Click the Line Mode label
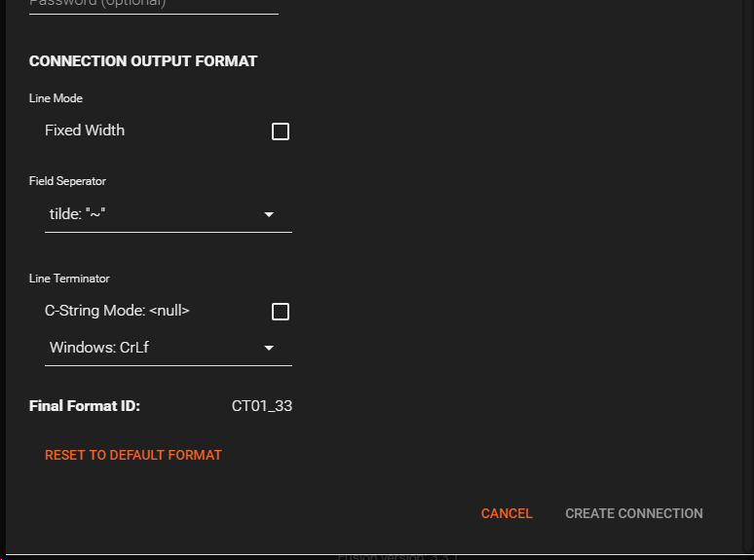754x560 pixels. 56,98
